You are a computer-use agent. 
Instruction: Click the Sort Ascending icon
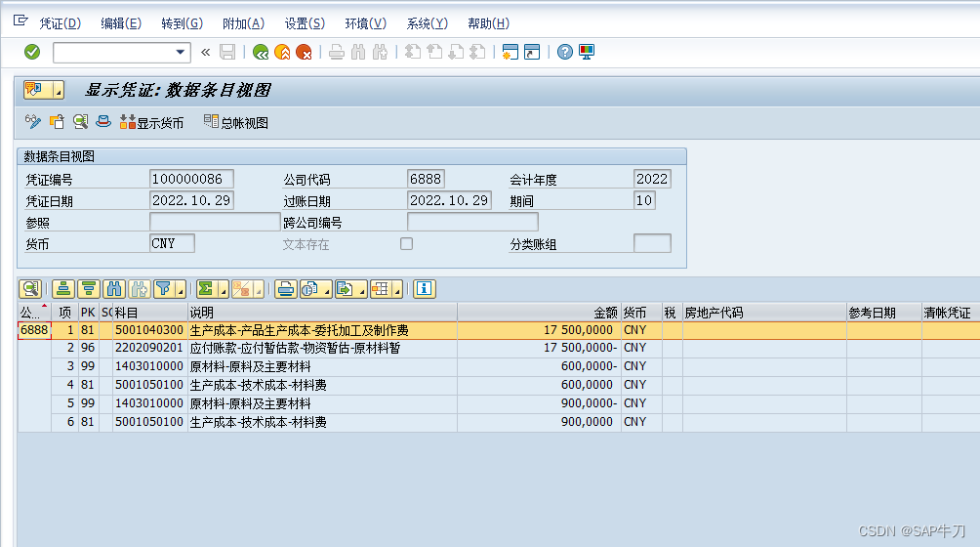click(x=63, y=289)
